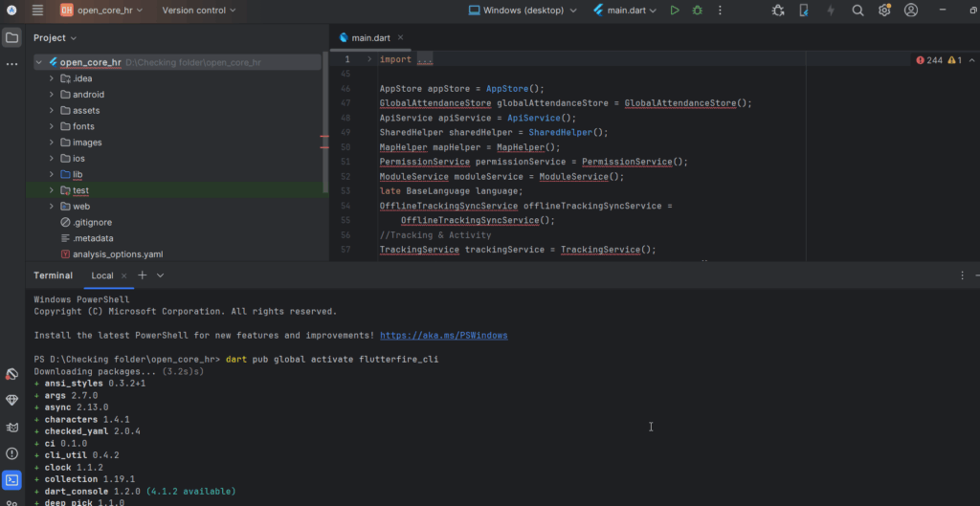
Task: Open IDE settings gear icon
Action: click(x=884, y=11)
